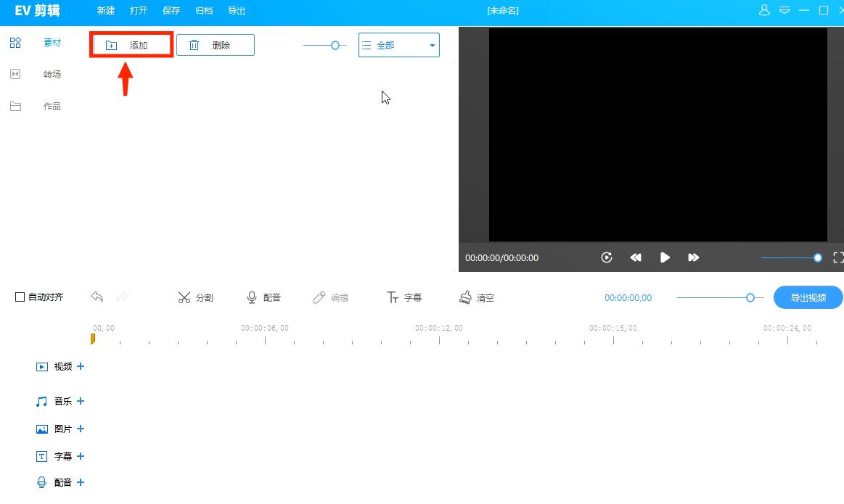Click the plus next to 配音 track
Viewport: 844px width, 504px height.
pos(81,482)
